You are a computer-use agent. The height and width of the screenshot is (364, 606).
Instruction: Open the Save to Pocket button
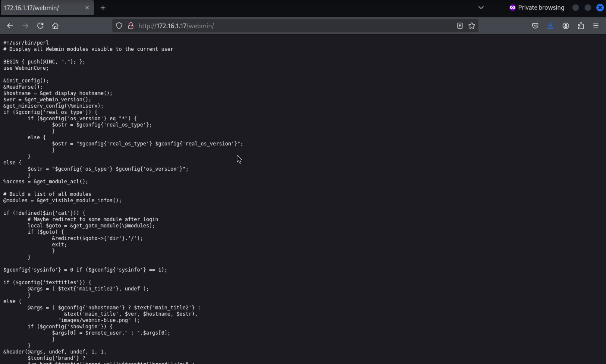535,26
